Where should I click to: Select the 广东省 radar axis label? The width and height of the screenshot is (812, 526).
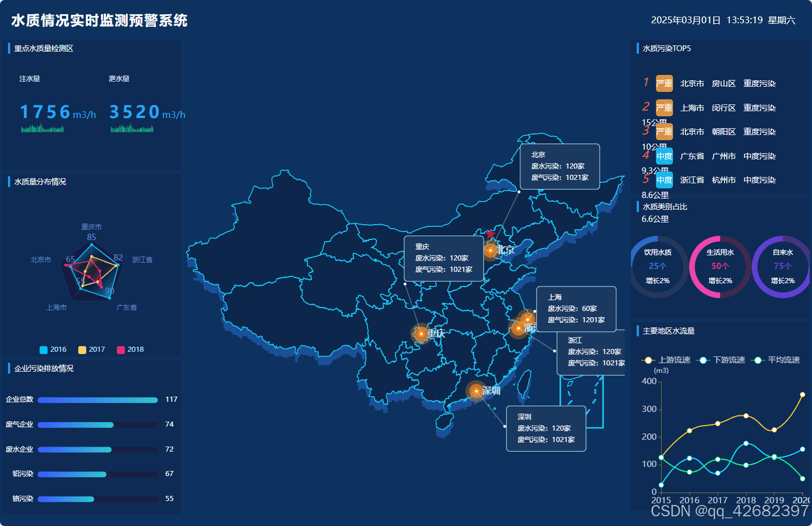(x=127, y=308)
